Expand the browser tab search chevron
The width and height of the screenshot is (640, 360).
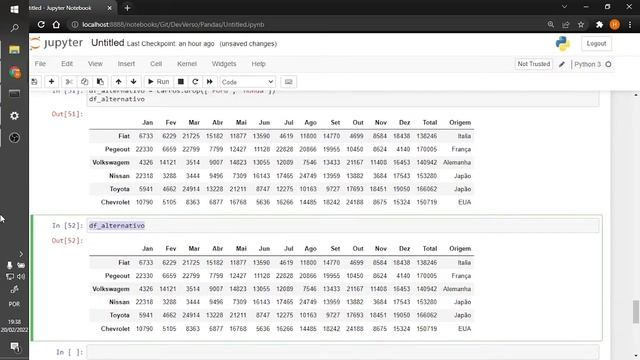564,7
